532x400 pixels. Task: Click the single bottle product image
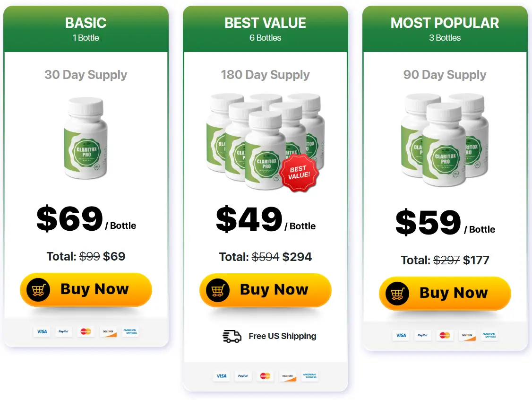point(86,138)
